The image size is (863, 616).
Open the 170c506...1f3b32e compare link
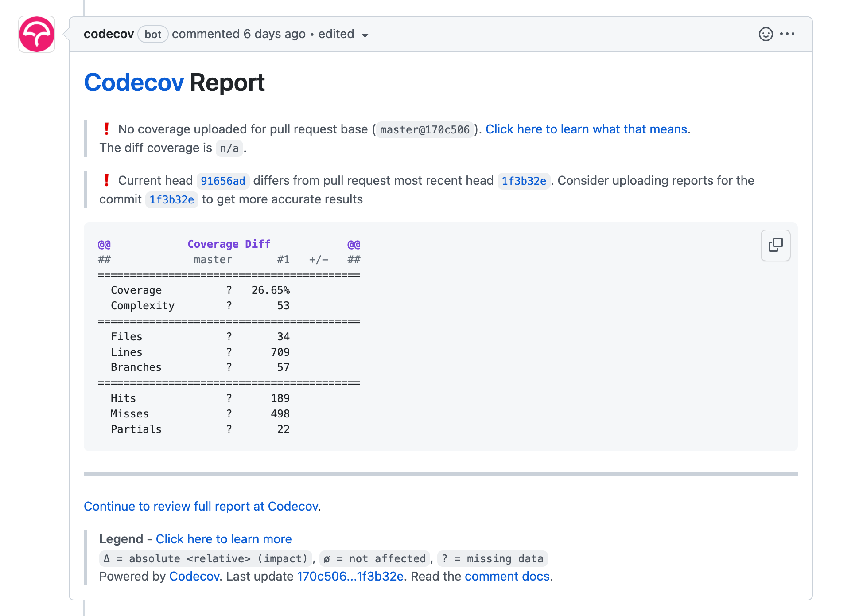pos(350,576)
